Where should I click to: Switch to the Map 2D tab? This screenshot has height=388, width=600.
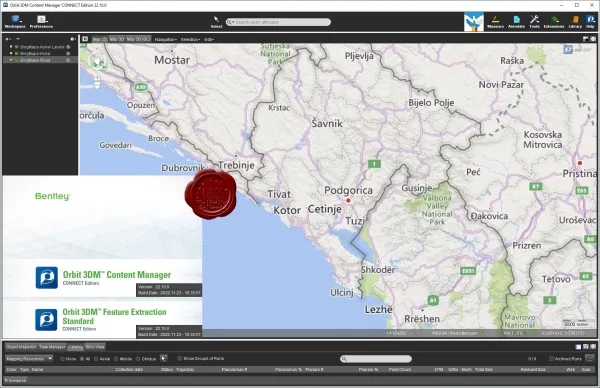[x=99, y=39]
